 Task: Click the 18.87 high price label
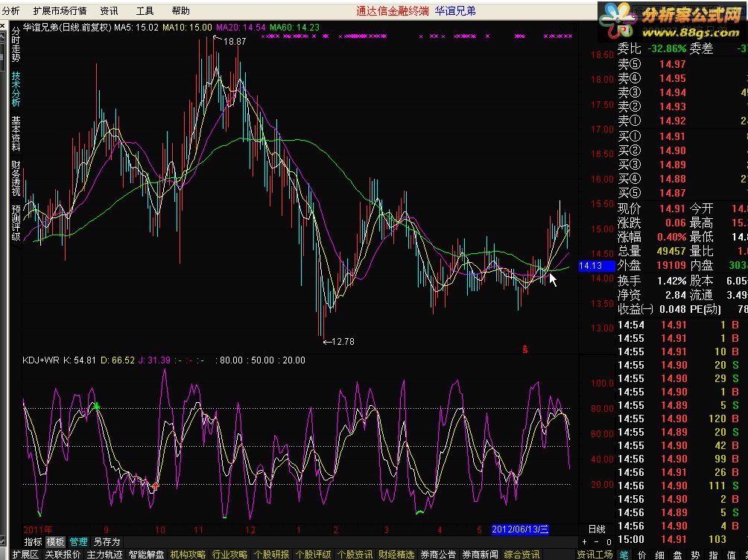coord(235,42)
